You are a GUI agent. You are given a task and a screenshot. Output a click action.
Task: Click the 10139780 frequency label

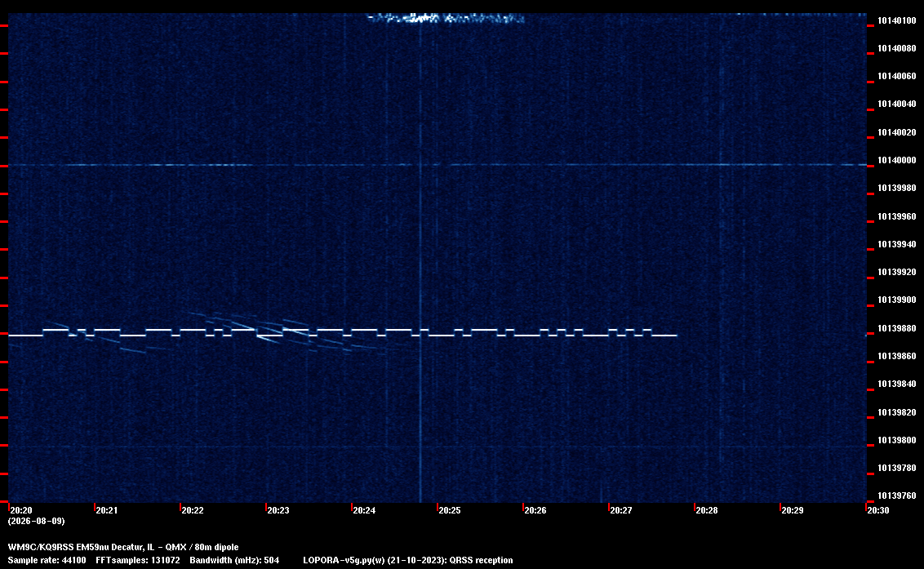coord(896,468)
